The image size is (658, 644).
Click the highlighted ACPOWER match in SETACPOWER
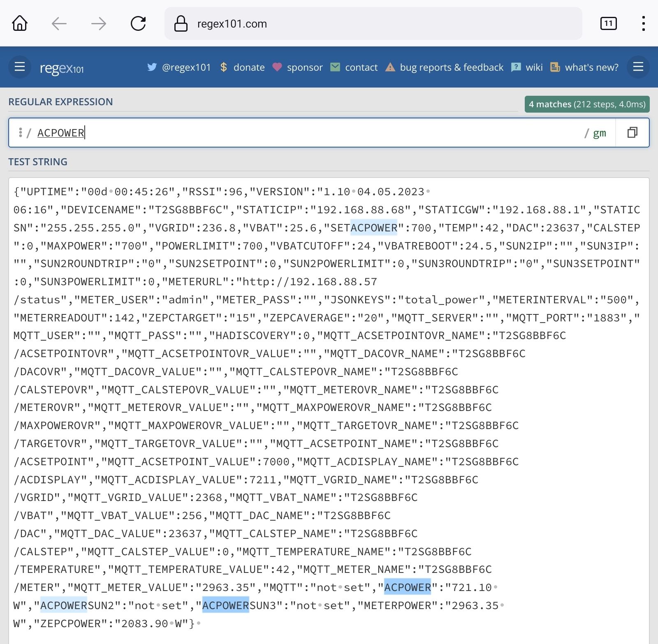click(x=374, y=228)
